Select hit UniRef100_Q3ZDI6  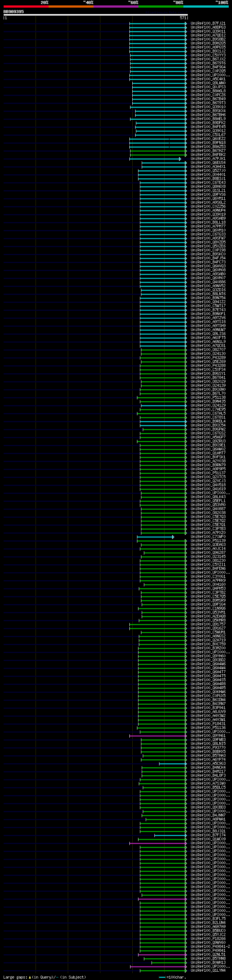[x=208, y=290]
